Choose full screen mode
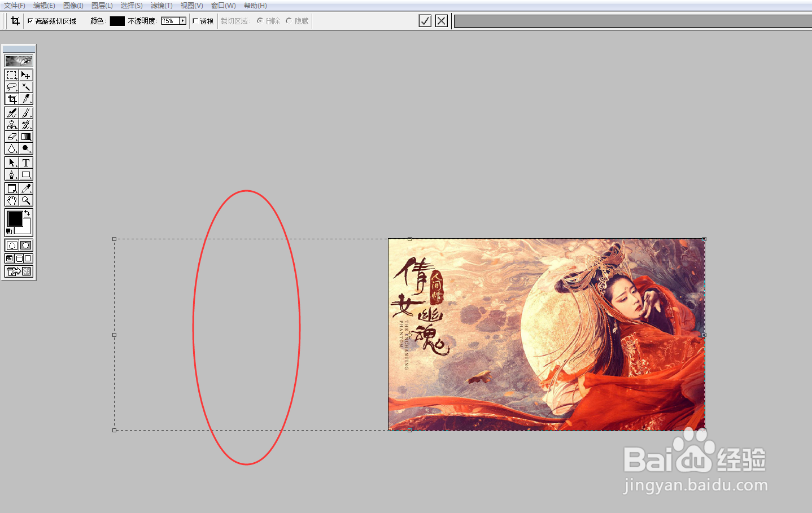Screen dimensions: 812x513 click(28, 258)
